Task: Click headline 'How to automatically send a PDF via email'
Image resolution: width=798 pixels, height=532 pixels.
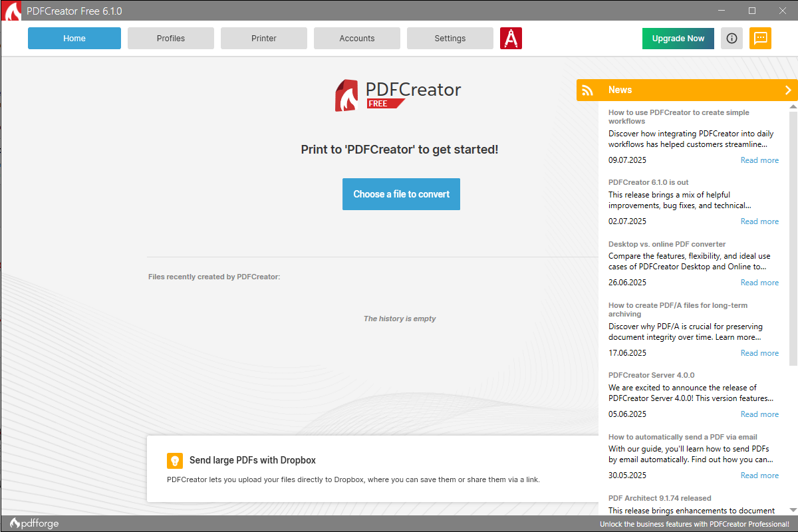Action: click(x=683, y=437)
